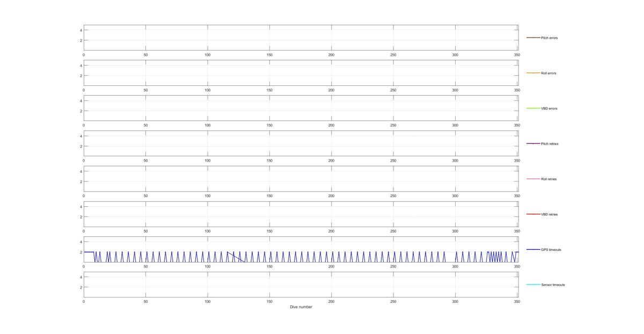Click the Roll retries legend label
The image size is (644, 334).
pyautogui.click(x=549, y=179)
